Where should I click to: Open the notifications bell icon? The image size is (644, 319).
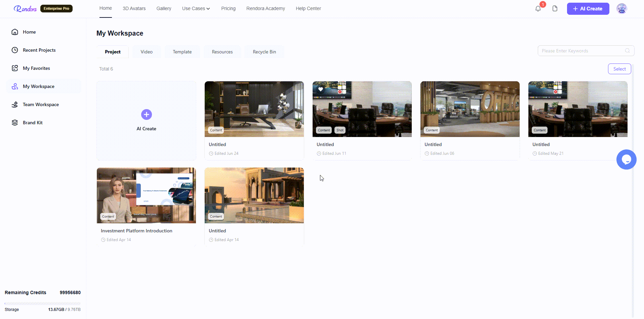tap(538, 9)
